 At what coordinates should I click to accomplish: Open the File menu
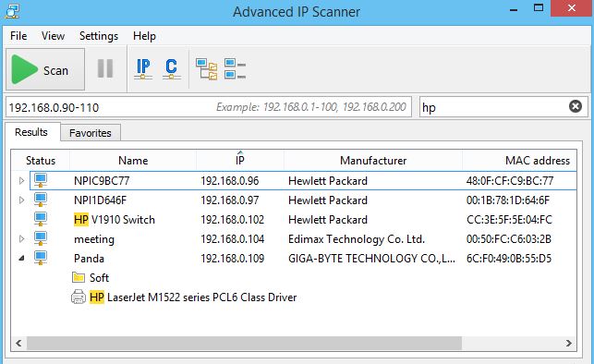pyautogui.click(x=18, y=36)
